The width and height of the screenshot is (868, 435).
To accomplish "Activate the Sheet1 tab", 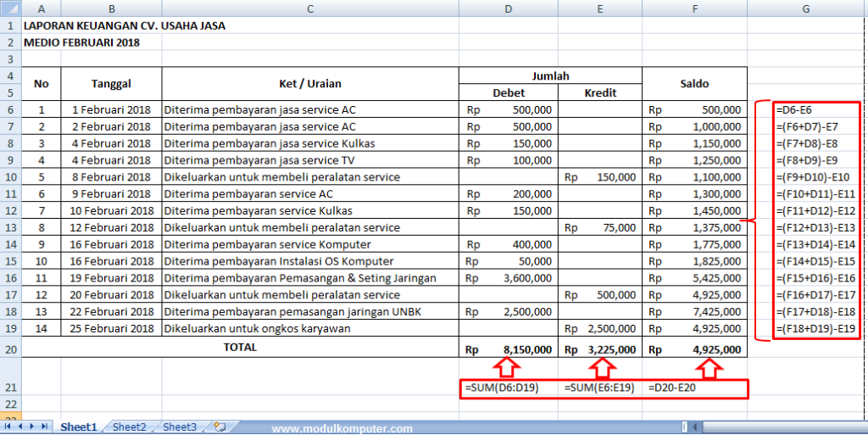I will pos(79,427).
